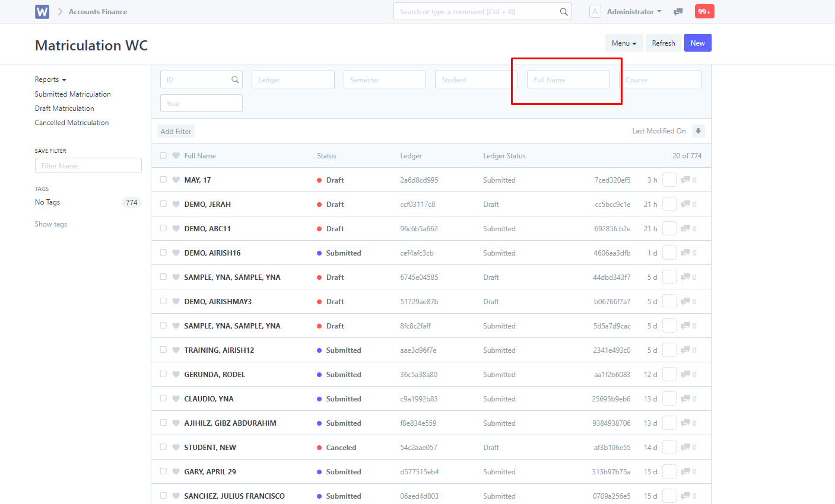Focus the Course filter field
The width and height of the screenshot is (835, 504).
click(x=660, y=79)
